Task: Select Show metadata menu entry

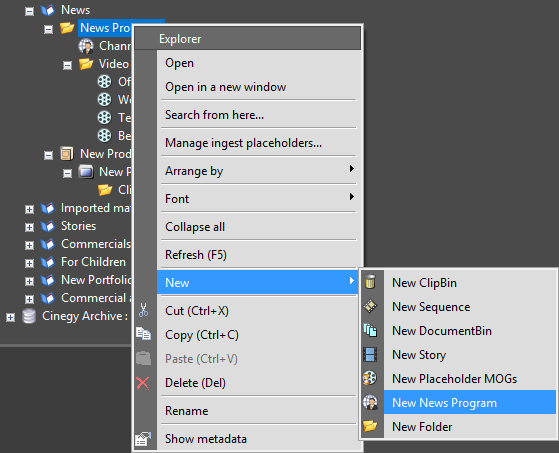Action: pos(258,439)
